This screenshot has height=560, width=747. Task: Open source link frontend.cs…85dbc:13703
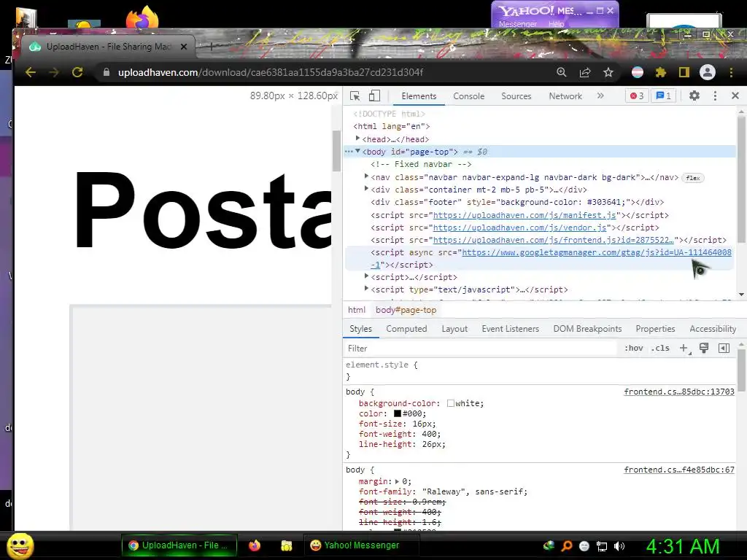coord(679,392)
